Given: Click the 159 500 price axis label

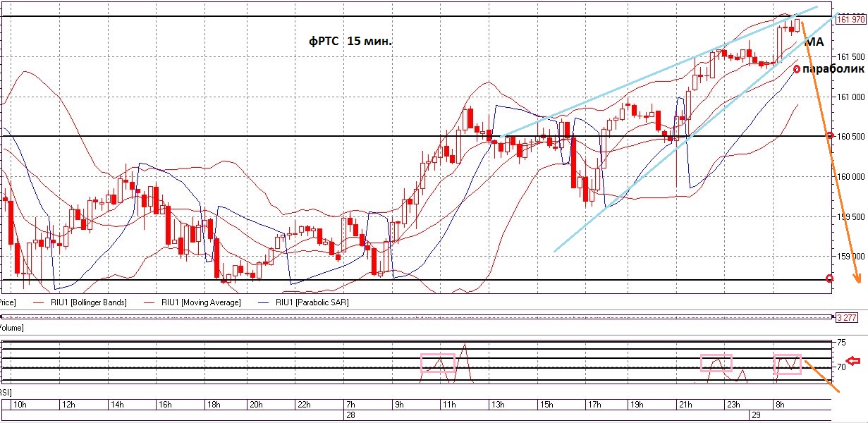Looking at the screenshot, I should point(850,217).
